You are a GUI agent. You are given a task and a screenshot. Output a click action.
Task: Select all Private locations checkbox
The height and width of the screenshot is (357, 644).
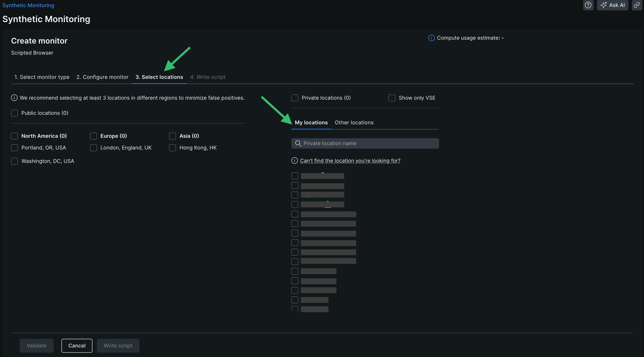[x=295, y=98]
